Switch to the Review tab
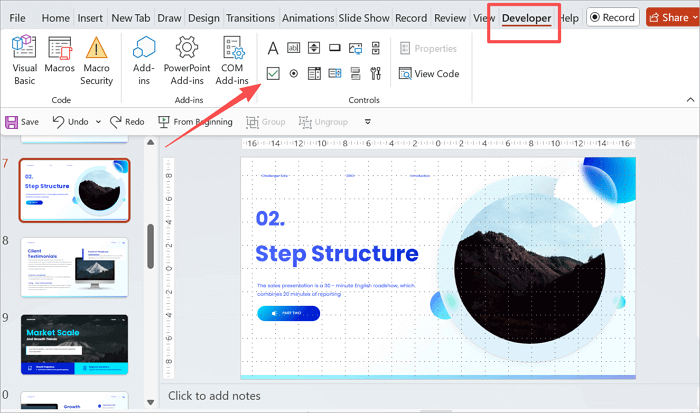 pos(450,18)
